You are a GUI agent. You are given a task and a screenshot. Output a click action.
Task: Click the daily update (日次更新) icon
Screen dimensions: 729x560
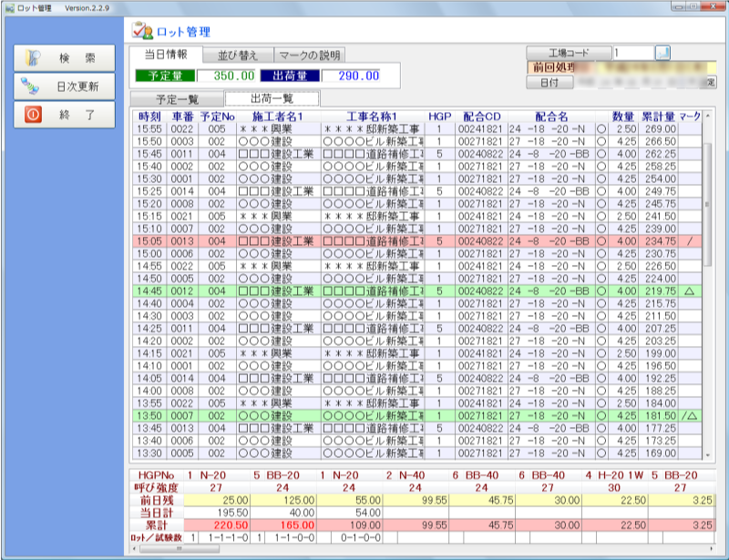[x=32, y=87]
